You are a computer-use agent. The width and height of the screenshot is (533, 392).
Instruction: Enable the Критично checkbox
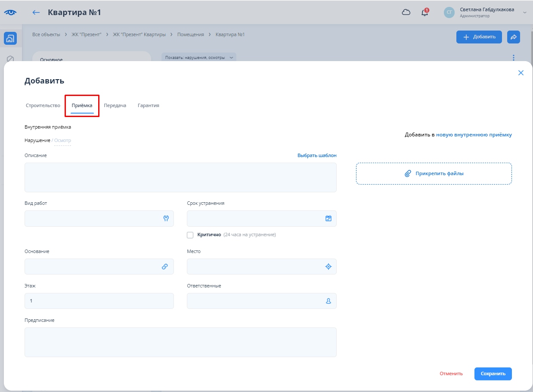click(x=190, y=235)
